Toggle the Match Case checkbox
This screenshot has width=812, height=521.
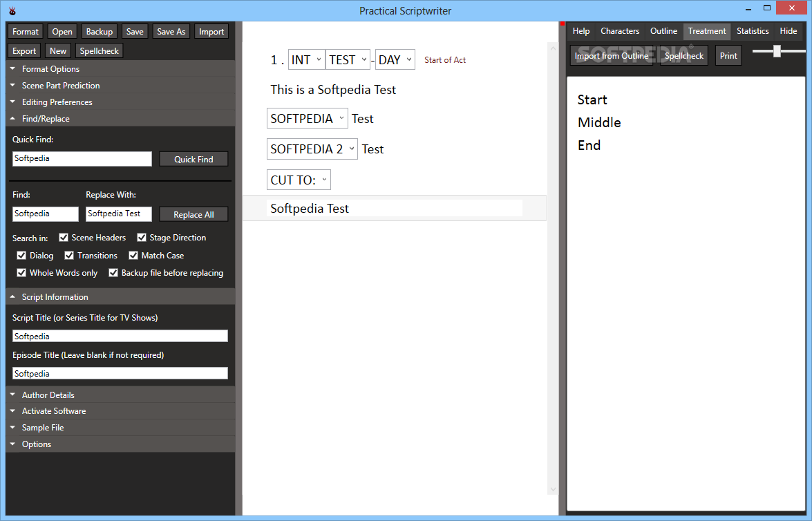coord(133,256)
